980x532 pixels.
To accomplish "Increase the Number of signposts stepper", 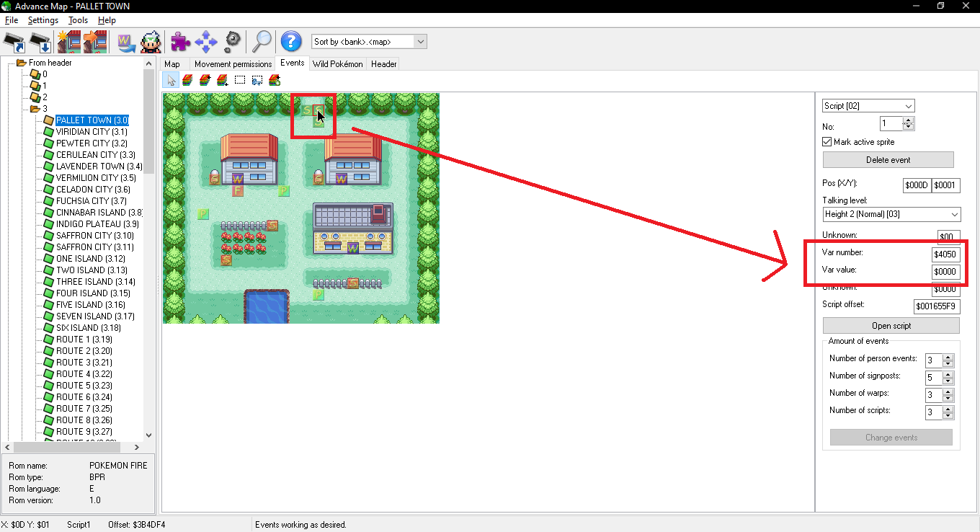I will point(948,373).
